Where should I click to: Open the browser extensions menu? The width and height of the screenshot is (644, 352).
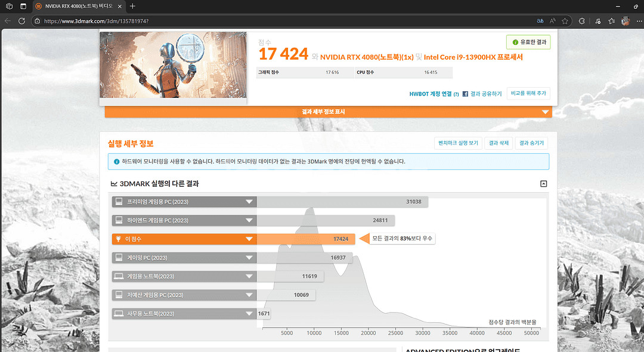pyautogui.click(x=581, y=21)
